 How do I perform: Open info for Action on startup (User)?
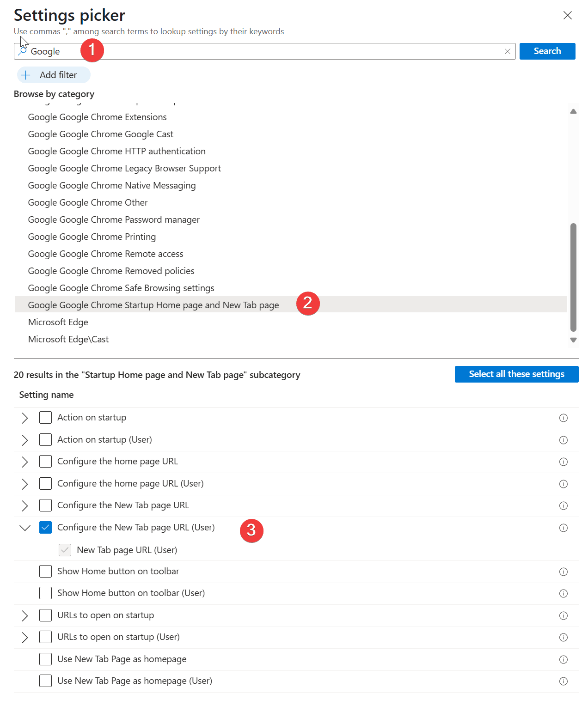click(563, 440)
